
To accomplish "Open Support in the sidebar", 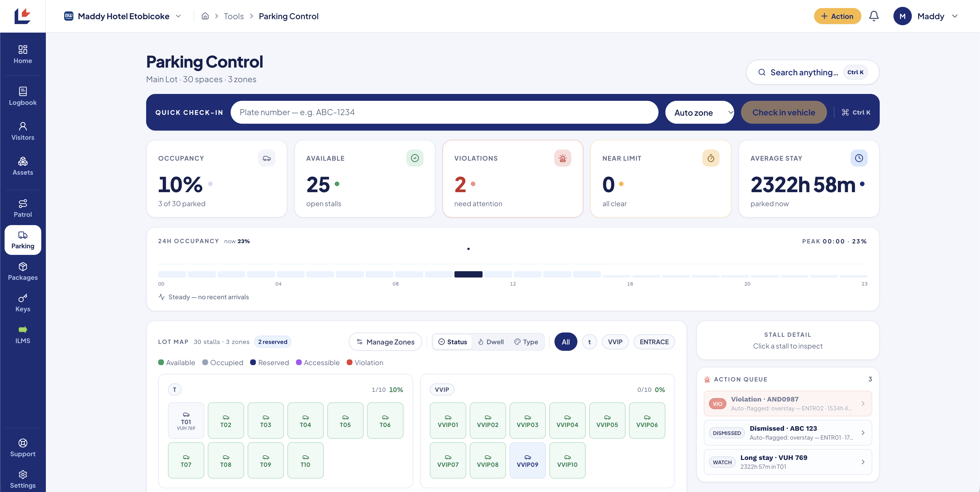I will coord(23,448).
